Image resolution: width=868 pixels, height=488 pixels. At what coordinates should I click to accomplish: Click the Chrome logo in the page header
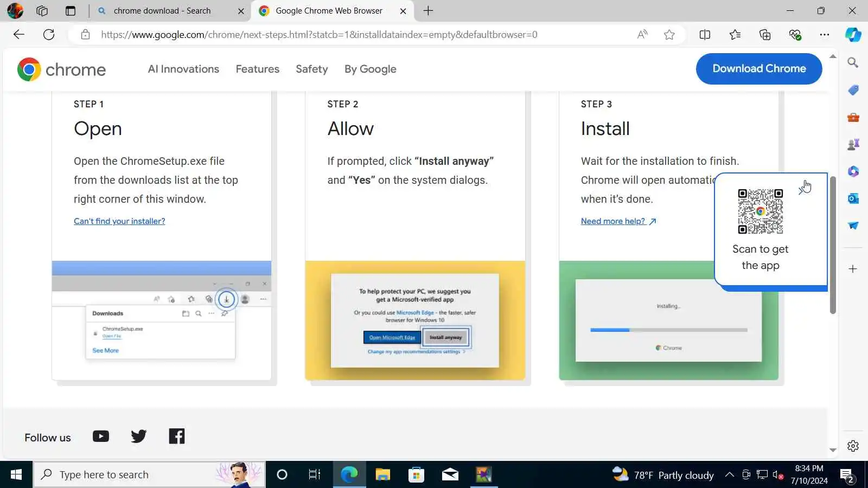pyautogui.click(x=61, y=69)
